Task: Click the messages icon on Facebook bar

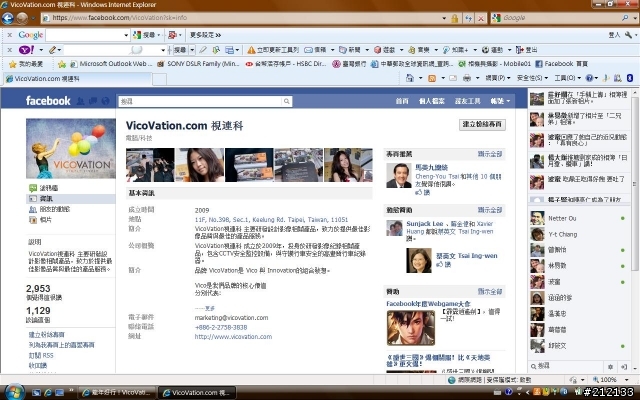Action: 93,101
